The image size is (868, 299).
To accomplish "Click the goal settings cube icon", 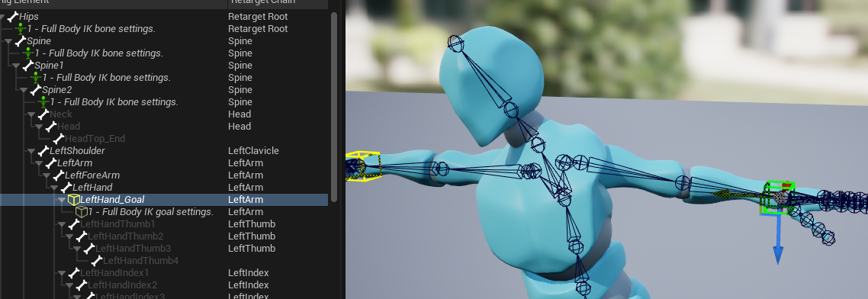I will coord(82,211).
